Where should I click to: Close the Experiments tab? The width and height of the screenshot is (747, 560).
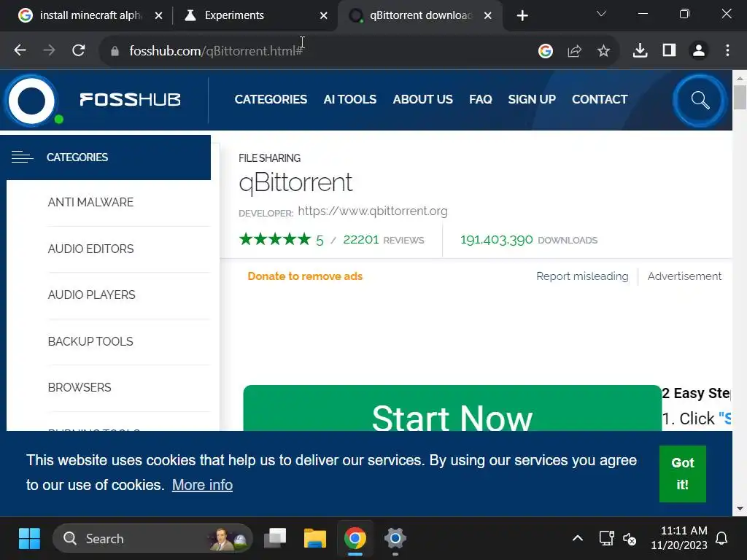click(323, 16)
